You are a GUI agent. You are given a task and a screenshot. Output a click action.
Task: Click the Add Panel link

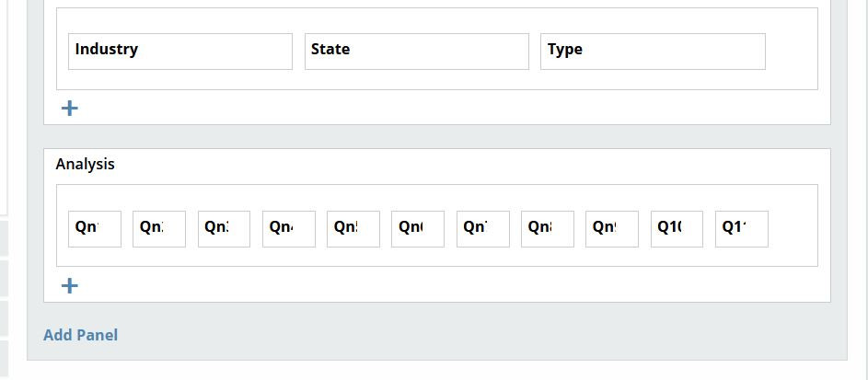click(81, 335)
